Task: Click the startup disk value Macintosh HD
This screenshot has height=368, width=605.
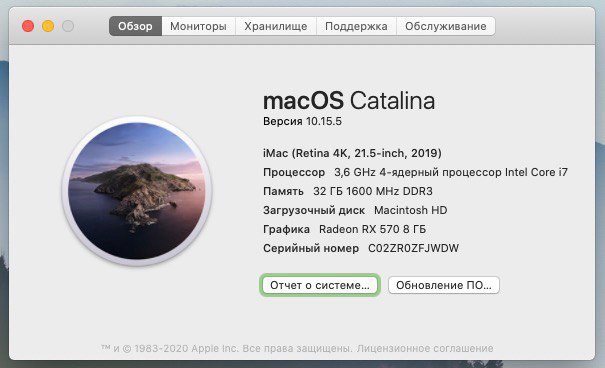Action: (x=411, y=210)
